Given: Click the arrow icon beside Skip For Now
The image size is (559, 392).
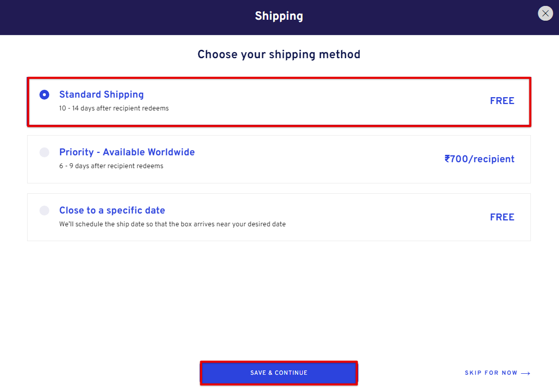Looking at the screenshot, I should pyautogui.click(x=525, y=373).
